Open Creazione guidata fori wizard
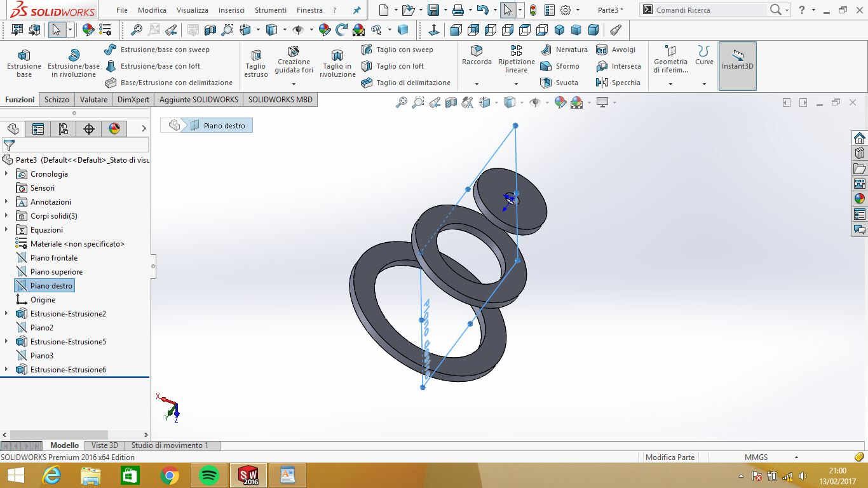868x488 pixels. pyautogui.click(x=294, y=58)
